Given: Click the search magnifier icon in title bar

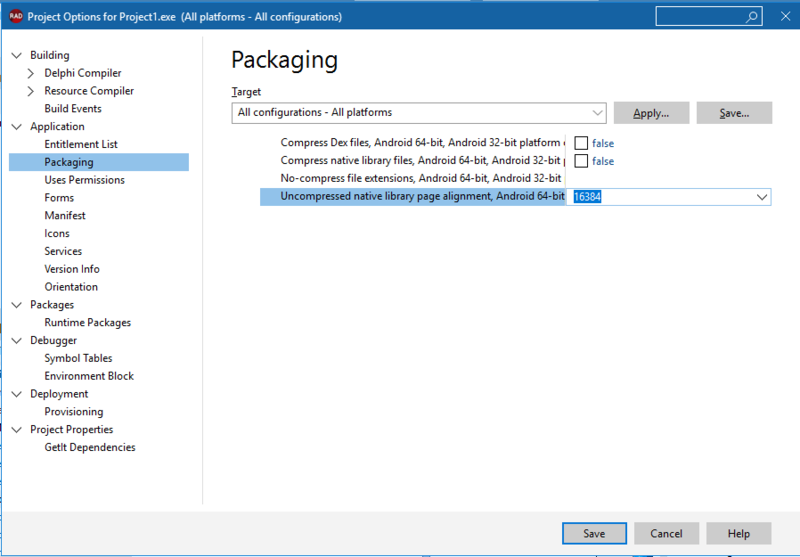Looking at the screenshot, I should pos(752,16).
